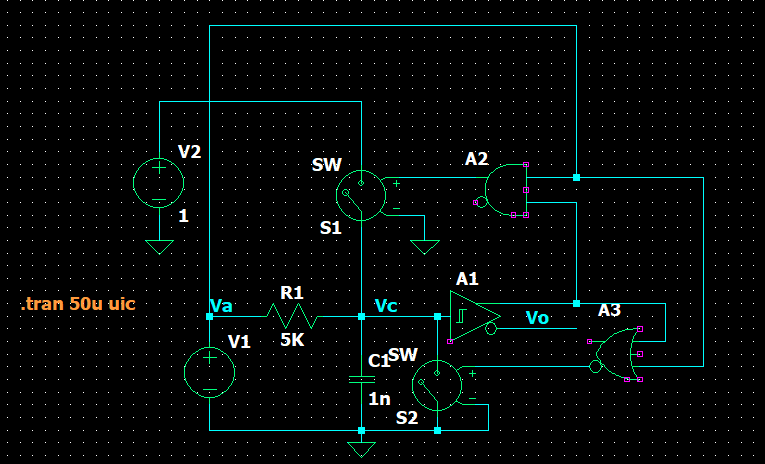Click the SW model label above S1

pyautogui.click(x=327, y=165)
